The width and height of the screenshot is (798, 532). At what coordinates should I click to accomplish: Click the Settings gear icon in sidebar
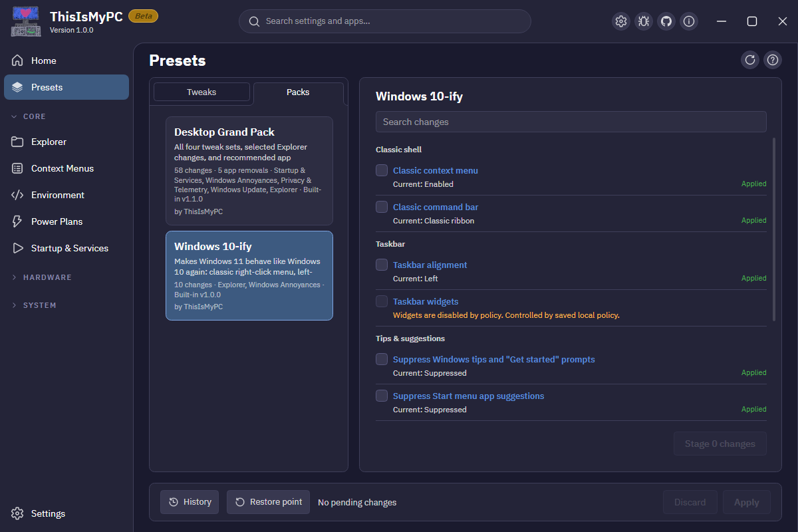pos(18,513)
